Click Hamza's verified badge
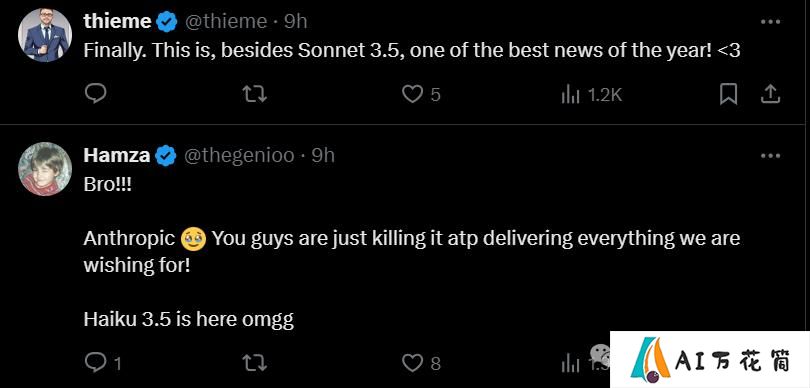810x388 pixels. pos(166,156)
